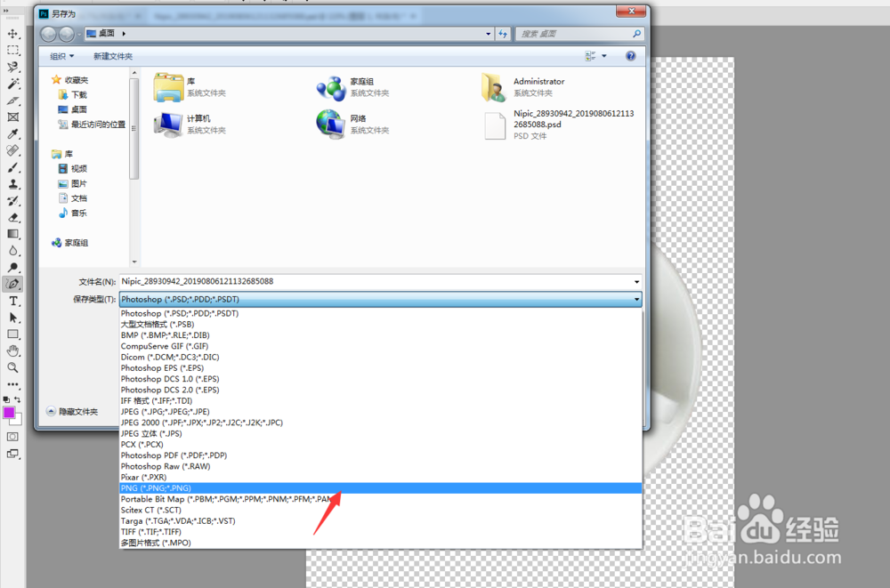
Task: Select the Brush tool
Action: click(12, 167)
